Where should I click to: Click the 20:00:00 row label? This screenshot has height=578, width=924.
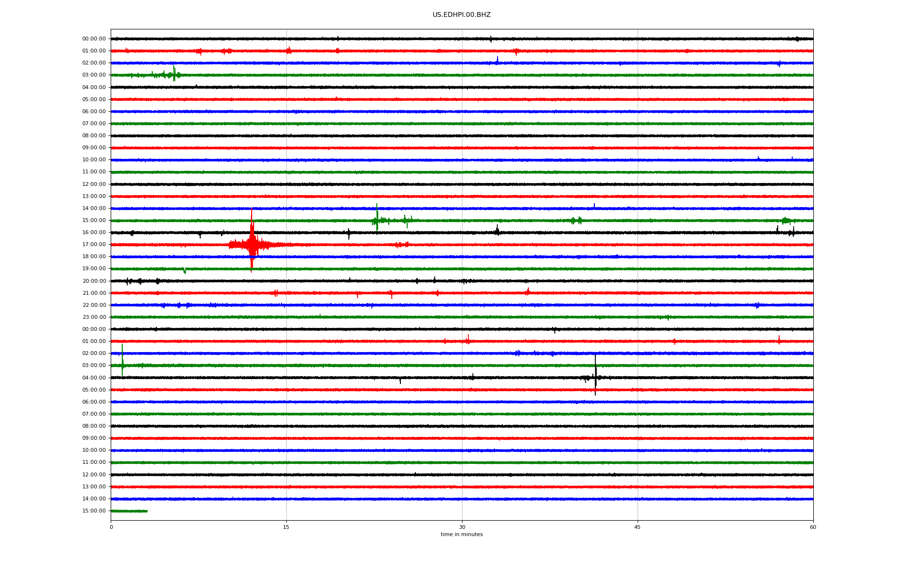point(94,281)
